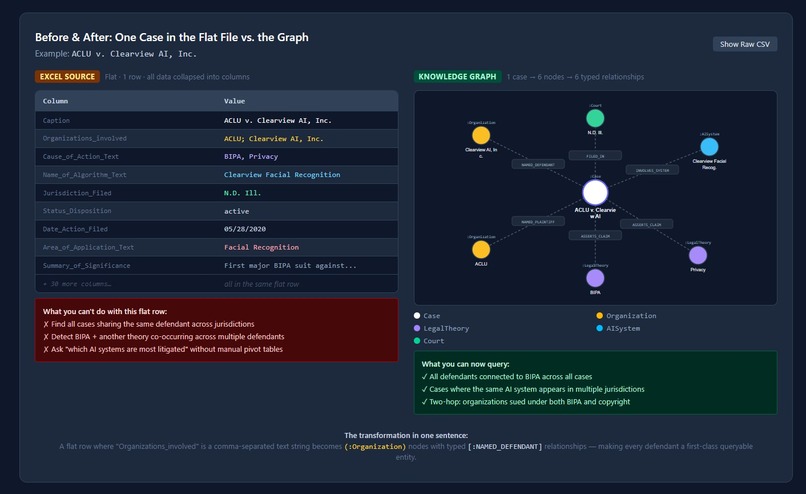Click the 'BIPA, Privacy' value cell
This screenshot has height=494, width=806.
[251, 156]
